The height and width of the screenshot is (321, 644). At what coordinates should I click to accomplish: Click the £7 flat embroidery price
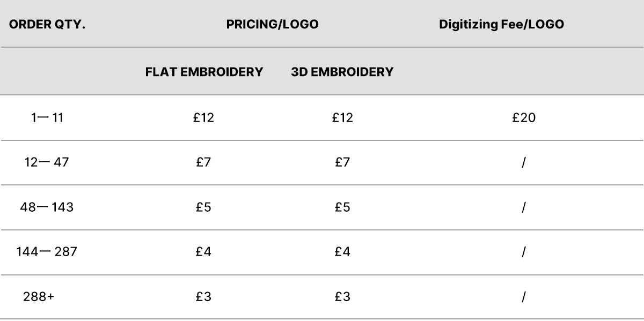coord(203,162)
